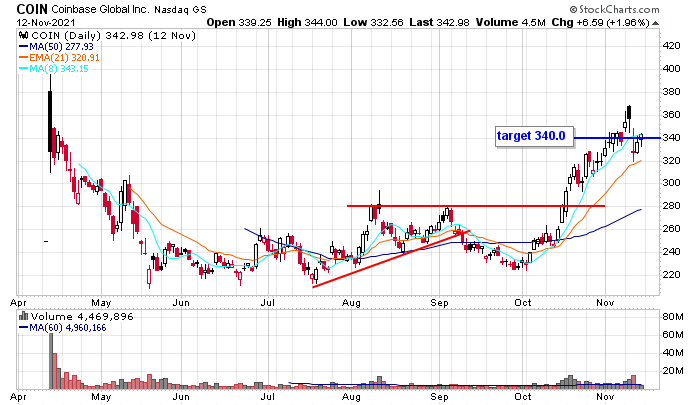Click the Jul label under price chart
This screenshot has height=405, width=700.
[x=267, y=303]
